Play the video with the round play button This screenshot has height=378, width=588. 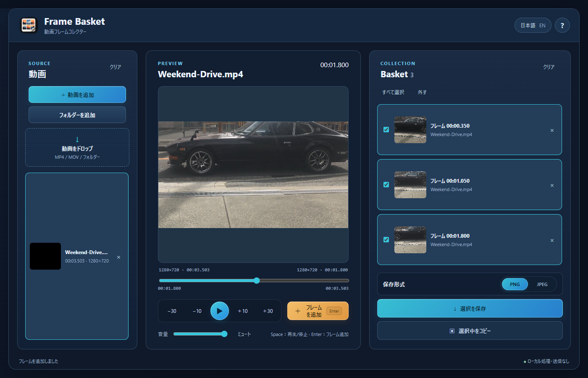220,311
